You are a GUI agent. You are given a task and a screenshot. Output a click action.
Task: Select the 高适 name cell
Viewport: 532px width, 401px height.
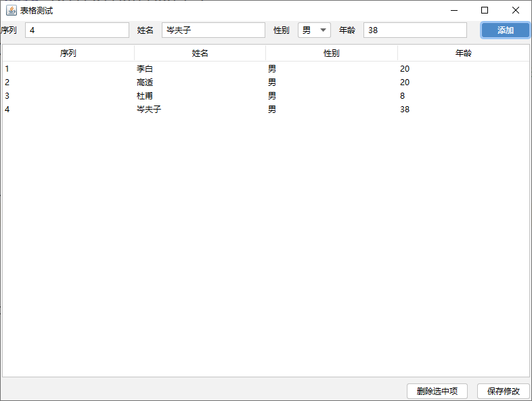point(200,82)
